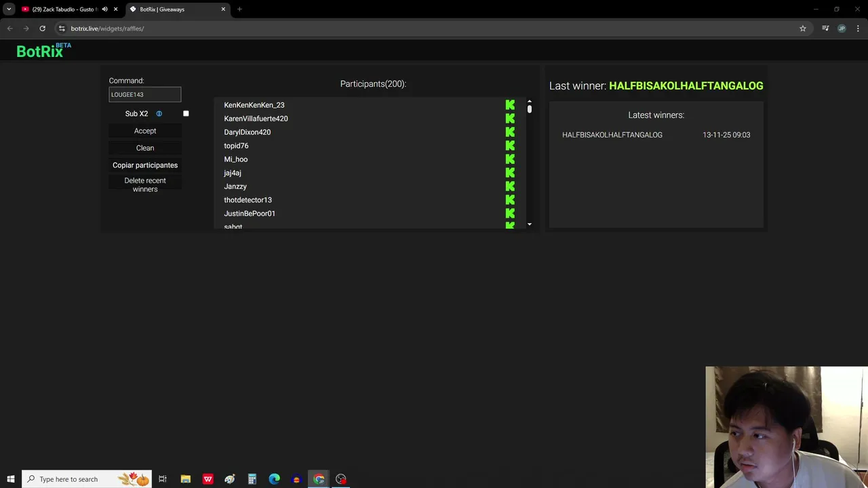
Task: Open Task View on the taskbar
Action: (x=163, y=479)
